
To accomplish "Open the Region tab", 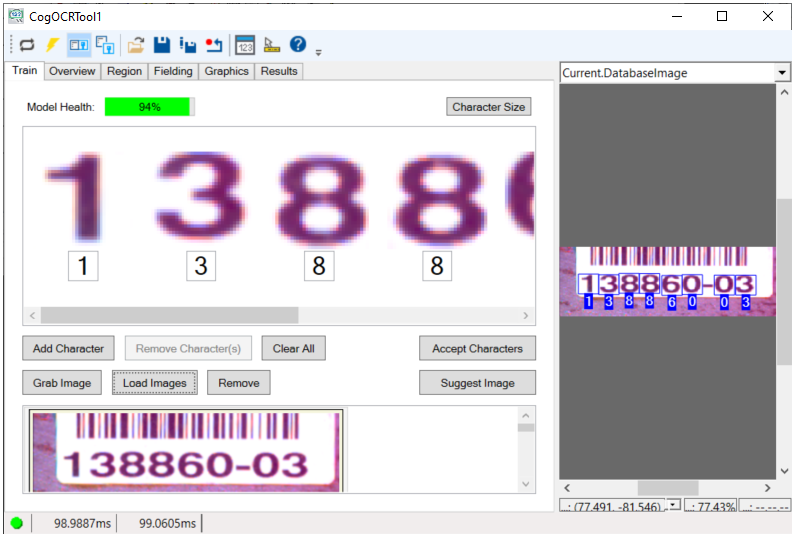I will coord(124,71).
